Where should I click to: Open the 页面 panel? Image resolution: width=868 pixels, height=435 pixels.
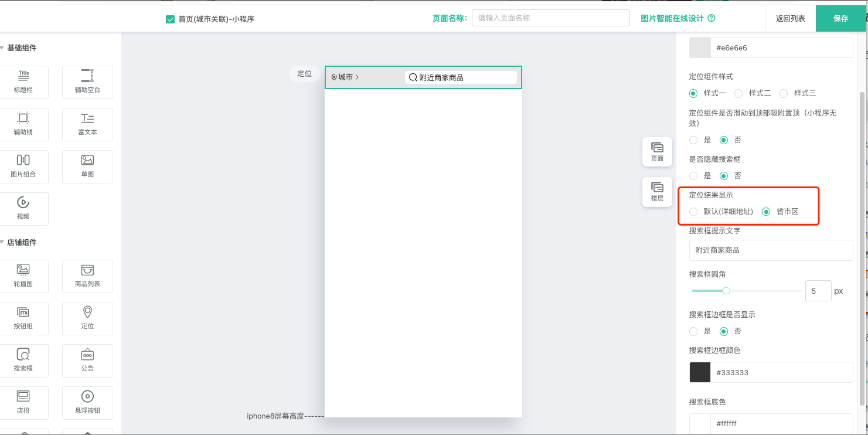(657, 152)
